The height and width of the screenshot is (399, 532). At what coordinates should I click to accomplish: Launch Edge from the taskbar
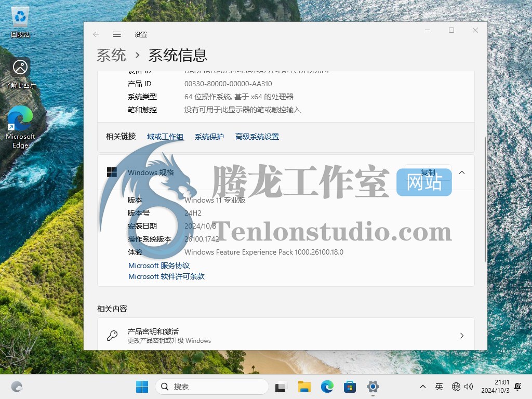pyautogui.click(x=327, y=387)
